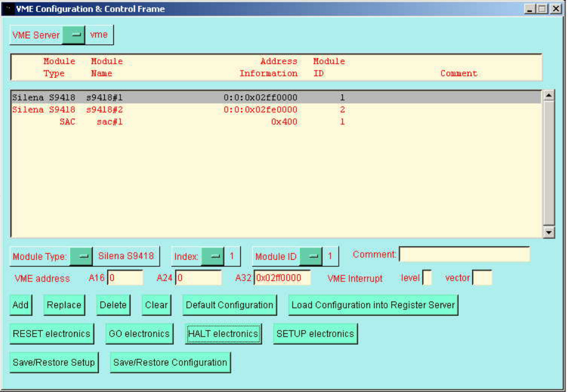Select the s9418#2 module row
Screen dimensions: 568x392
(151, 110)
